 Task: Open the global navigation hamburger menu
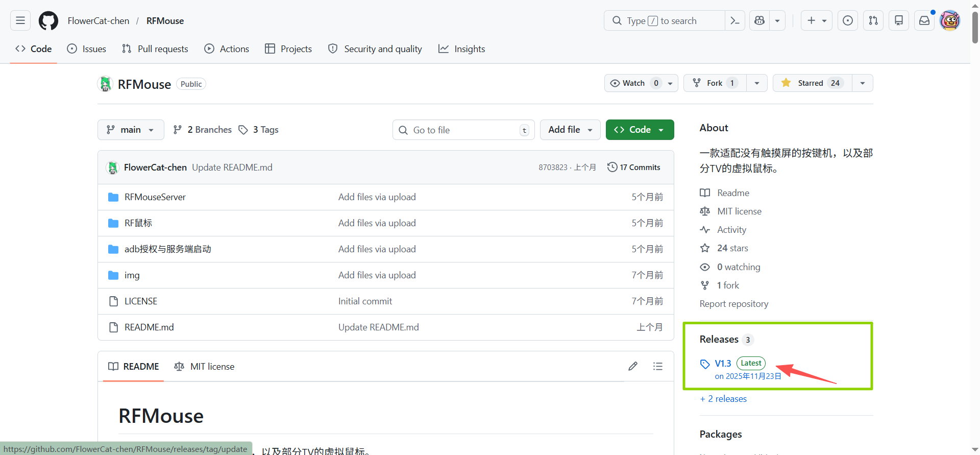point(20,20)
